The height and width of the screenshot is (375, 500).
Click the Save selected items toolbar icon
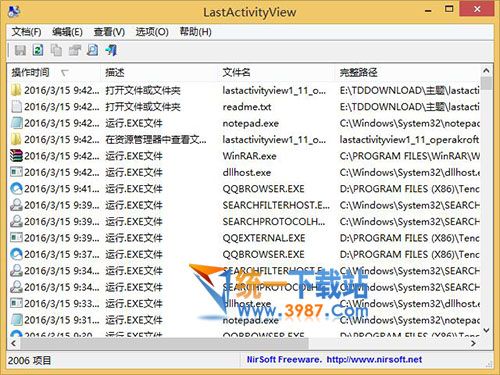20,50
